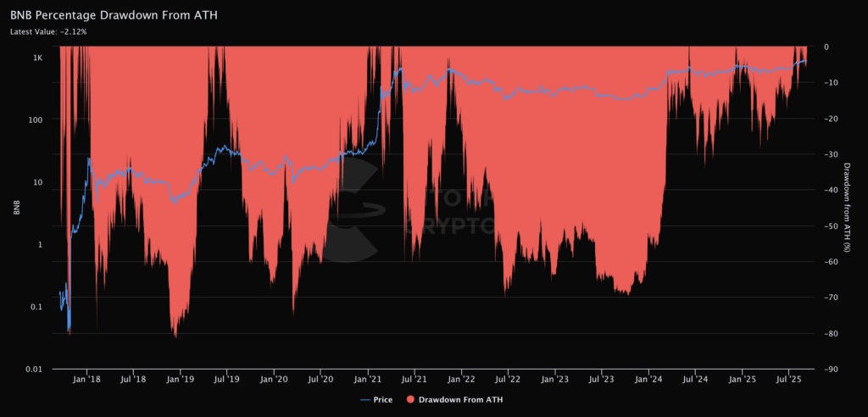Screen dimensions: 868x417
Task: Click the 100 tick on the price axis
Action: 36,119
